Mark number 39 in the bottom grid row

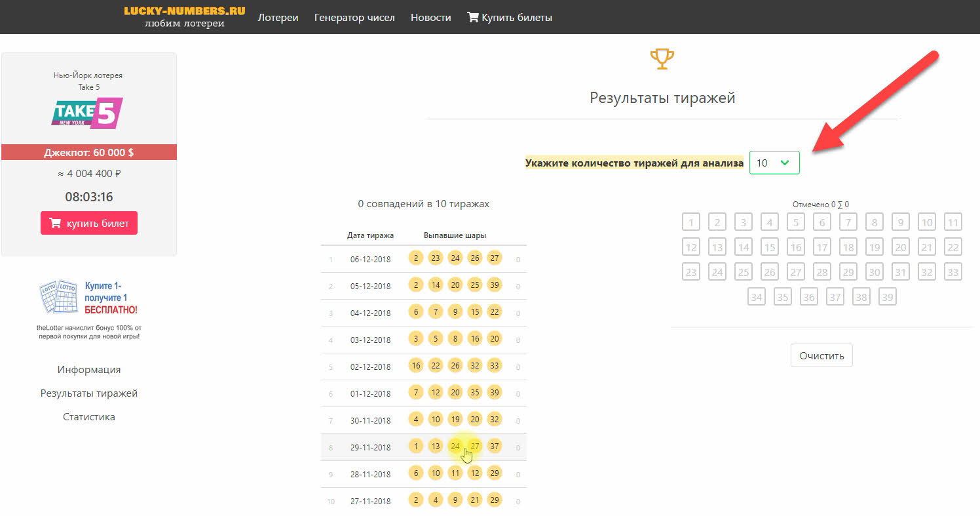pos(887,296)
